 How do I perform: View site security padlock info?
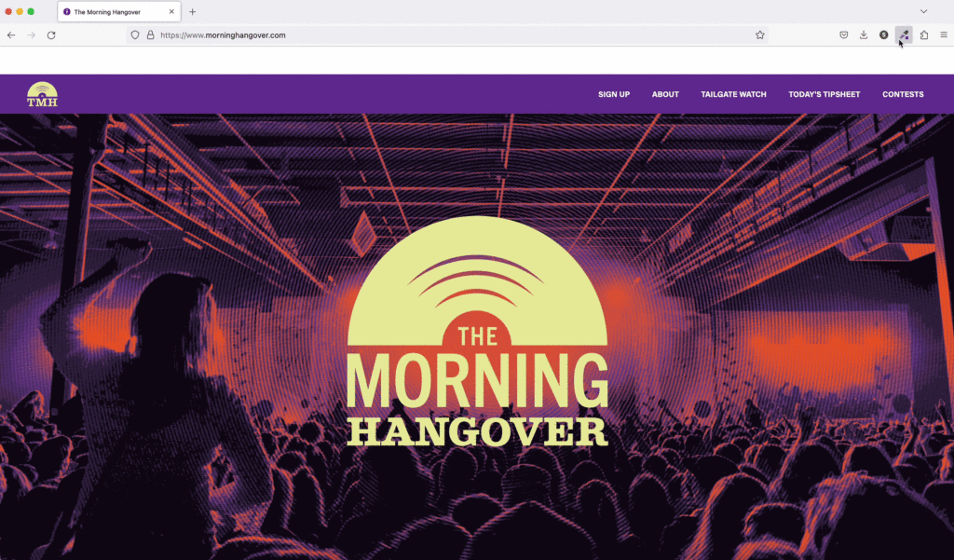(x=150, y=35)
